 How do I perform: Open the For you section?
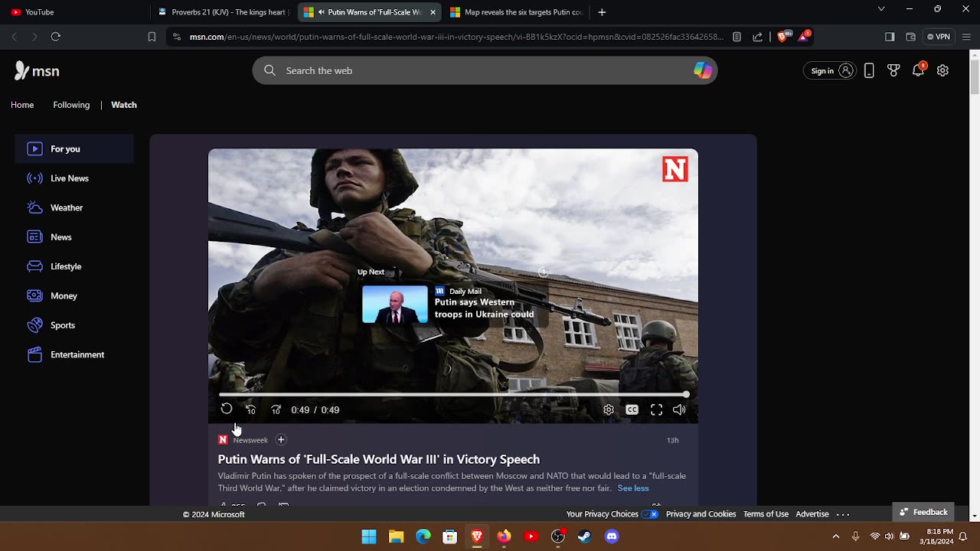(x=74, y=148)
